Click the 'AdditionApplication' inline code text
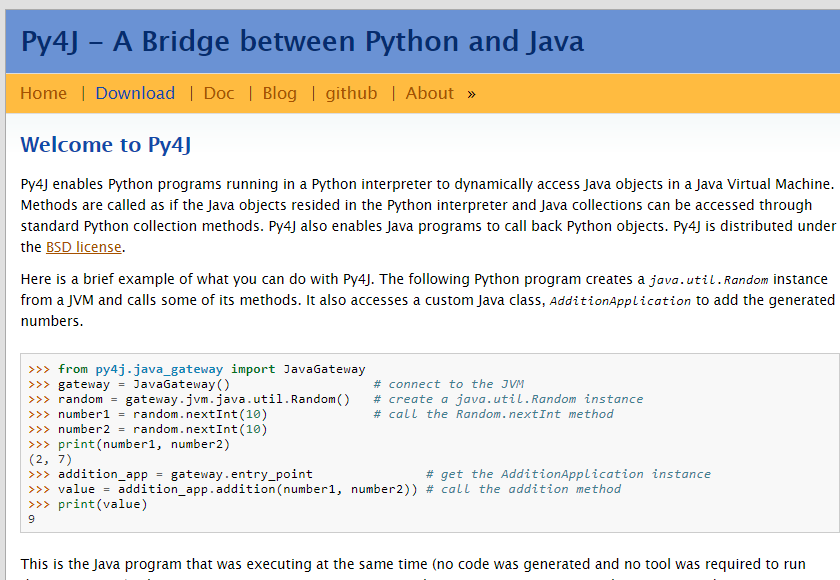Viewport: 840px width, 580px height. point(620,301)
